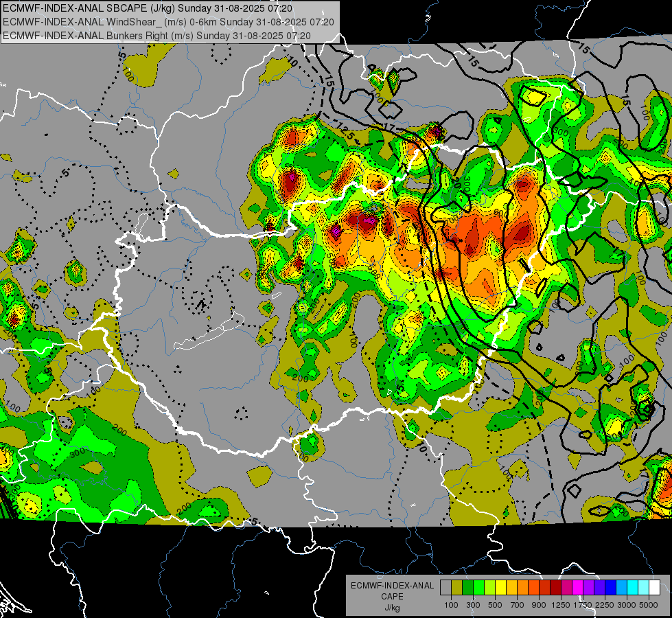Screen dimensions: 672x618
Task: Select the pale cyan legend swatch
Action: [x=644, y=587]
